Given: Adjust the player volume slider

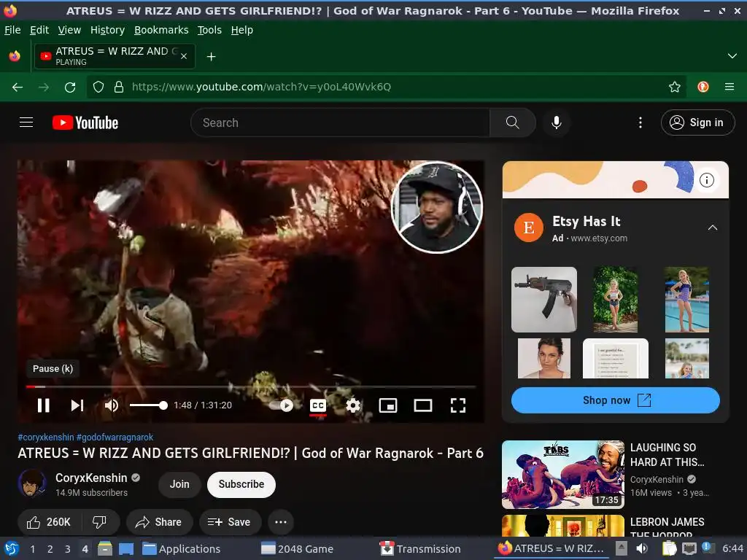Looking at the screenshot, I should tap(148, 405).
